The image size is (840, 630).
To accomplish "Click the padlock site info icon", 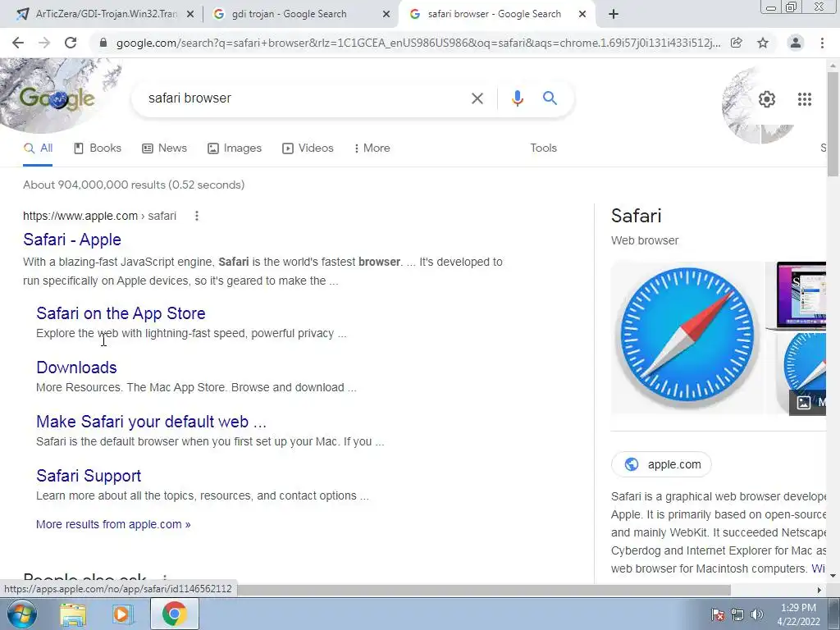I will [x=103, y=43].
